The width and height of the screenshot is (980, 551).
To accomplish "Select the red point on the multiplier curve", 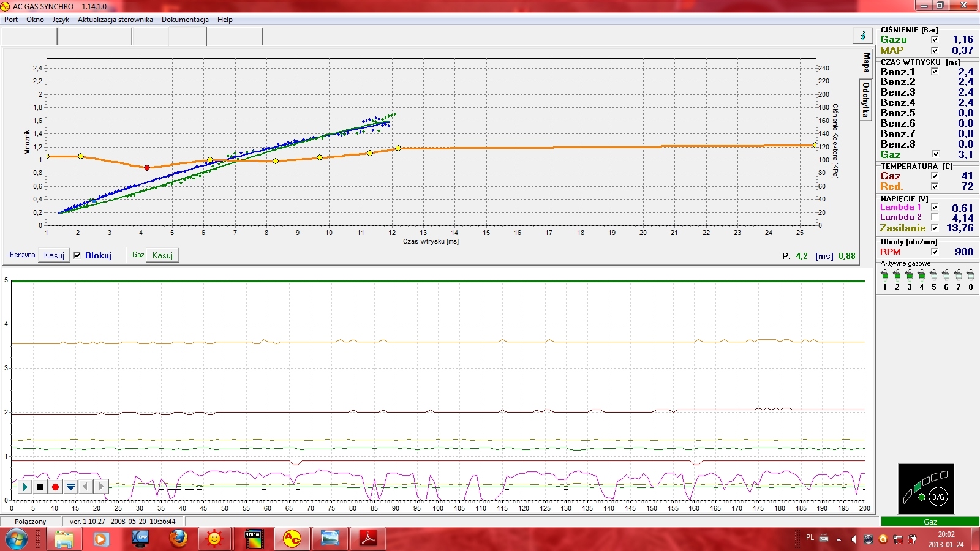I will pos(146,168).
